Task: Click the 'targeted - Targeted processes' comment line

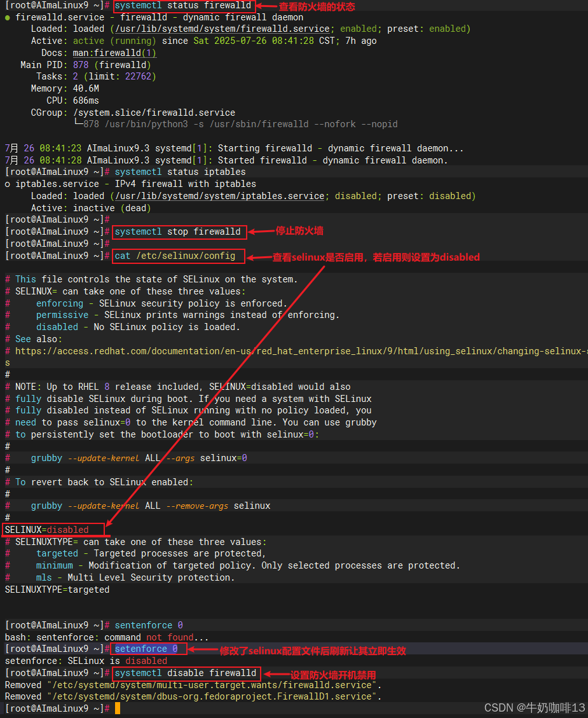Action: [136, 554]
